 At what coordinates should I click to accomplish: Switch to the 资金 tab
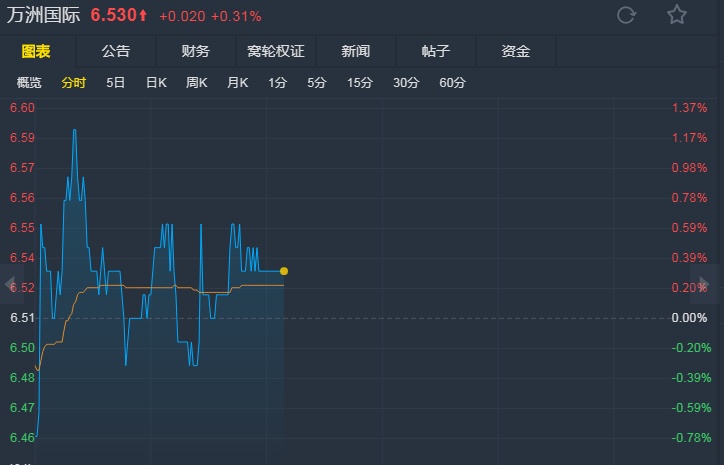pyautogui.click(x=516, y=51)
